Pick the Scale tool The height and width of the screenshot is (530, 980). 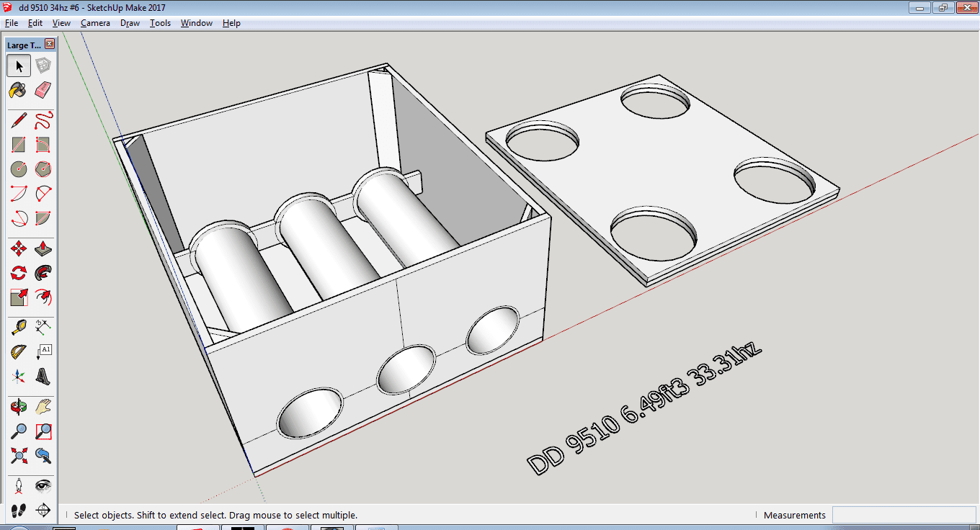[x=19, y=297]
